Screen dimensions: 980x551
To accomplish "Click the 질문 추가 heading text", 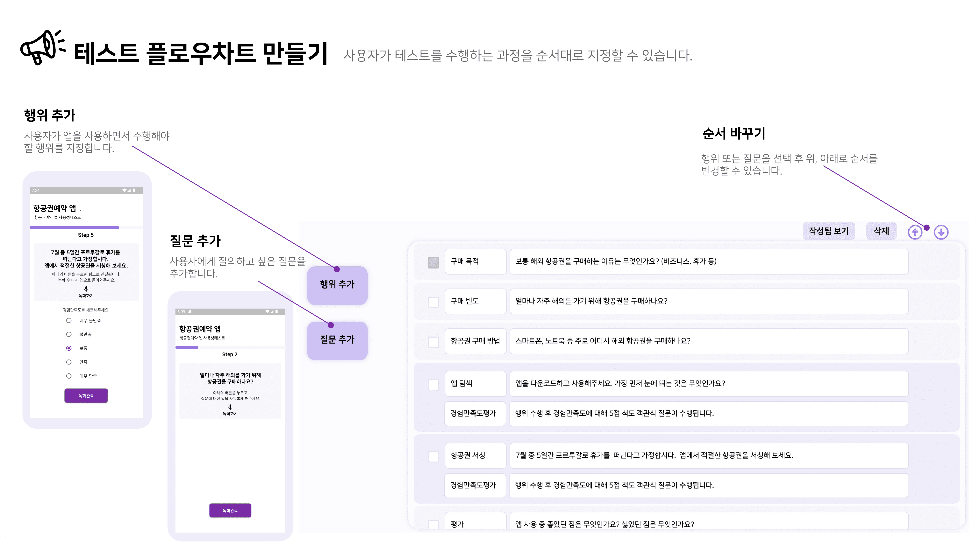I will tap(195, 241).
